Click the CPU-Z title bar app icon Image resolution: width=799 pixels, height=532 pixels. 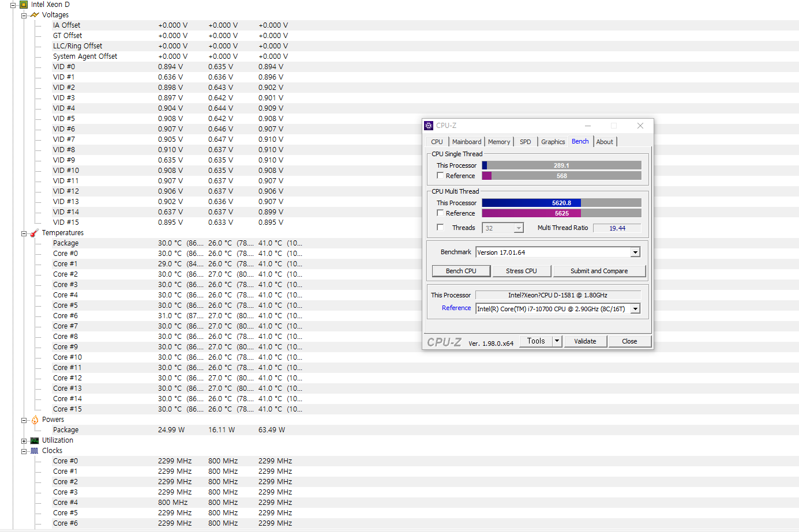[x=429, y=126]
